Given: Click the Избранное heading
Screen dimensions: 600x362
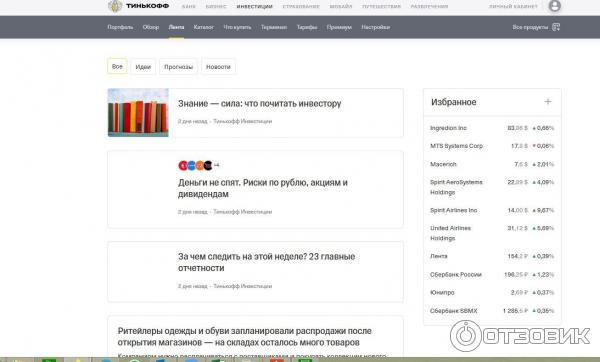Looking at the screenshot, I should [453, 102].
